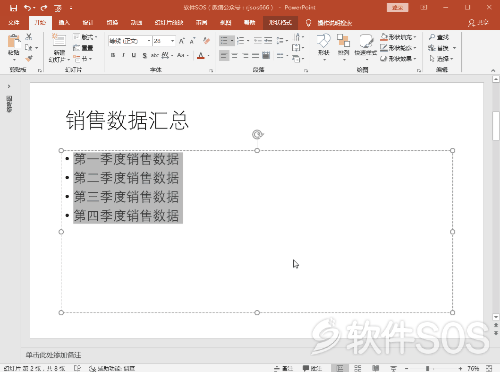Open the font size dropdown
The width and height of the screenshot is (500, 372).
point(172,41)
